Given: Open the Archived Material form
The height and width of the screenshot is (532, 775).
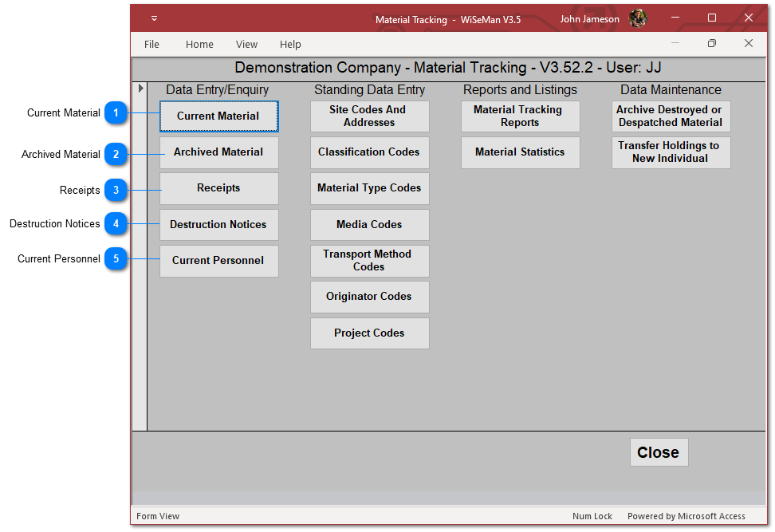Looking at the screenshot, I should (218, 152).
